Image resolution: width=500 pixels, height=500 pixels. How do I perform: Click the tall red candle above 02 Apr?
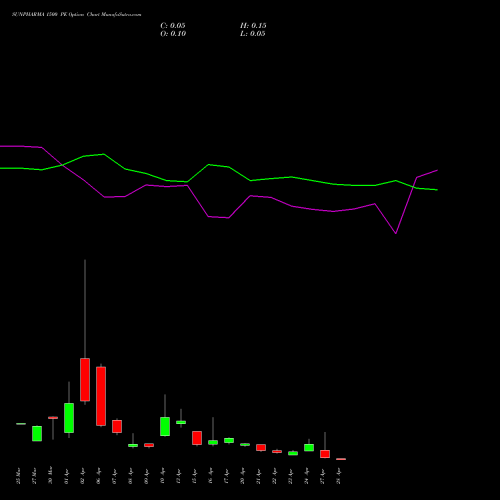[85, 380]
